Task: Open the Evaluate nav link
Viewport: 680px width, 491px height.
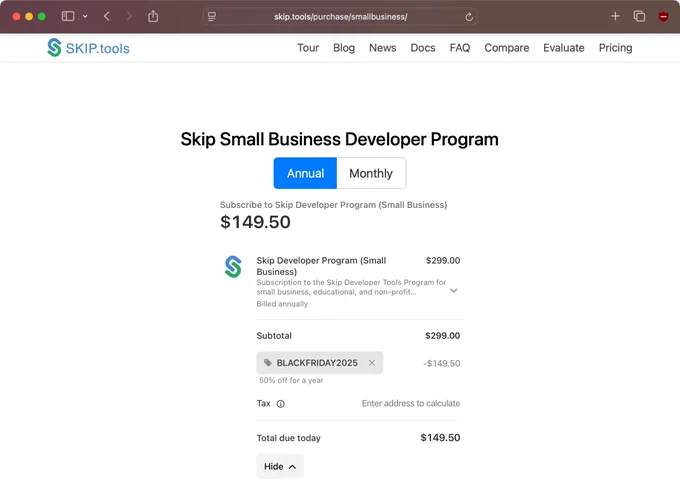Action: pos(564,48)
